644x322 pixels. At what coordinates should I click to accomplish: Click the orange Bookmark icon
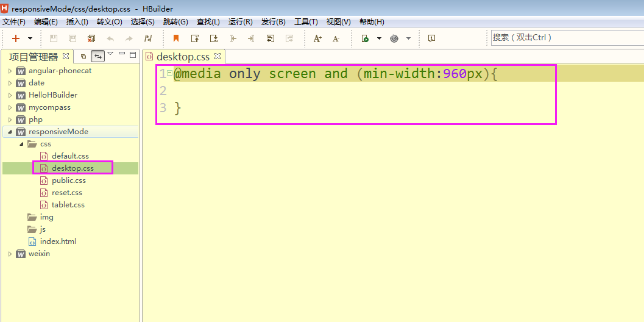pos(176,38)
